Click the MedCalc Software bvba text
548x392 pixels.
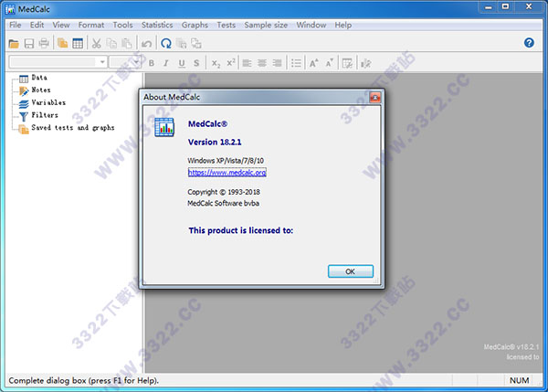(x=224, y=203)
